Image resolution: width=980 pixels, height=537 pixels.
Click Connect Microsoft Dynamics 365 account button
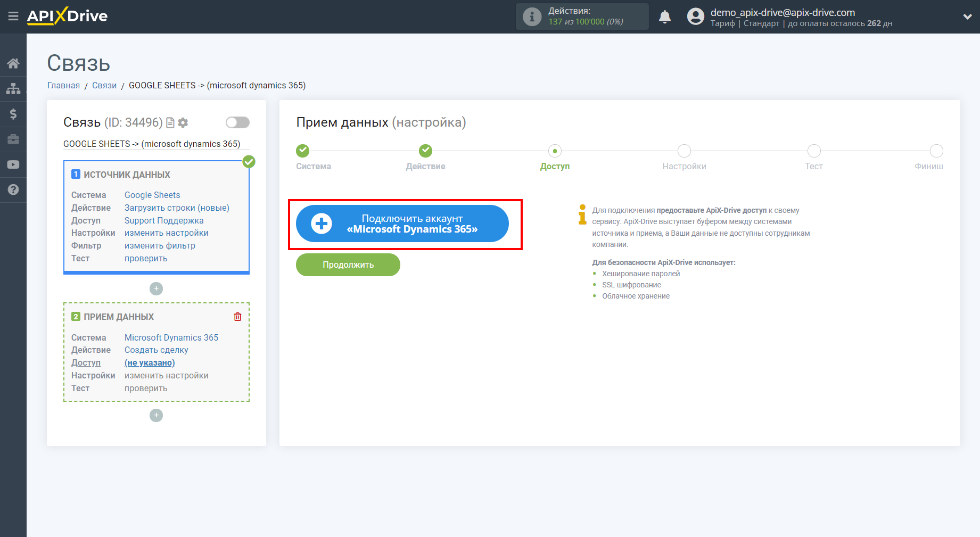pos(402,224)
